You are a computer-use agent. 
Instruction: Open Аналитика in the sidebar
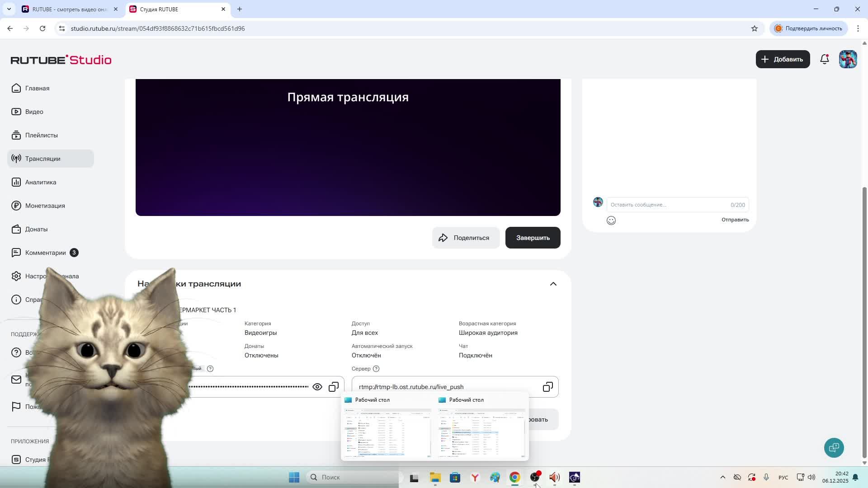point(41,182)
